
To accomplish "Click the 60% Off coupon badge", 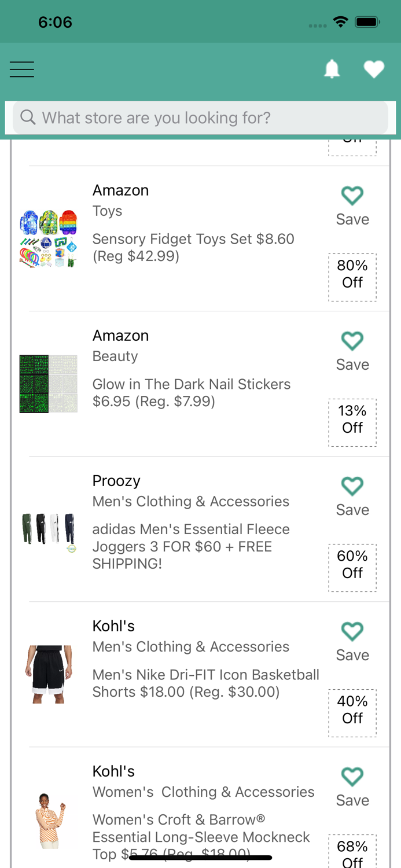I will pos(352,568).
